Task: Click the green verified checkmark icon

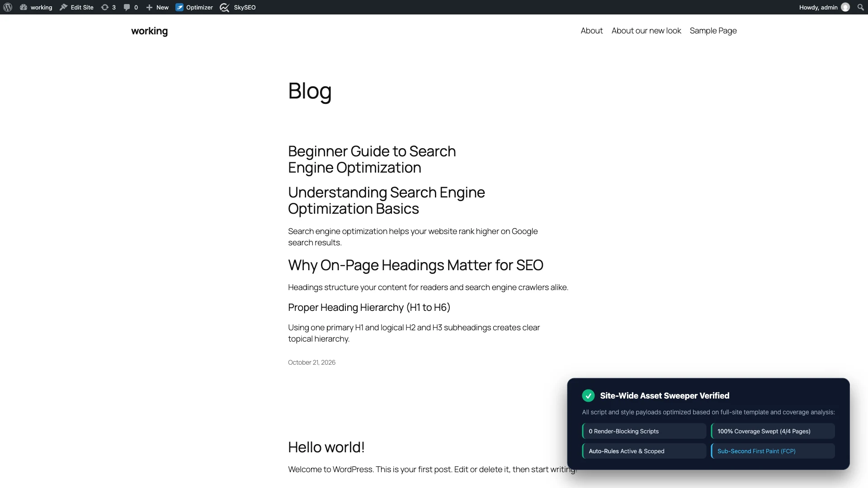Action: (x=588, y=396)
